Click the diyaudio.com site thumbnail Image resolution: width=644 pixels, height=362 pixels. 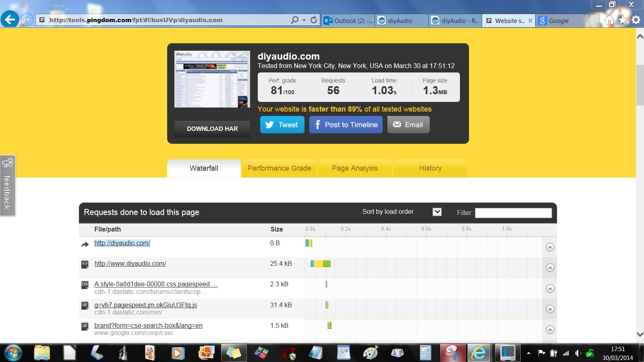coord(212,79)
